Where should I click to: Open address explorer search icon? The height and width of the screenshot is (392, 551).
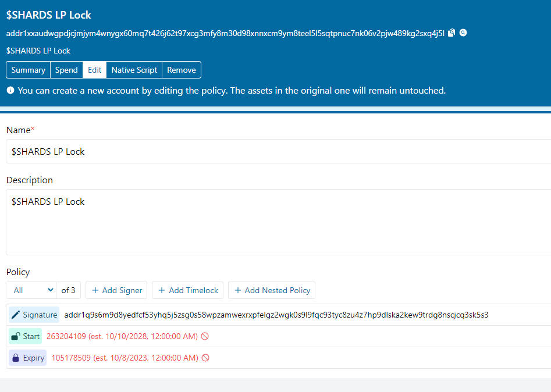pos(463,33)
